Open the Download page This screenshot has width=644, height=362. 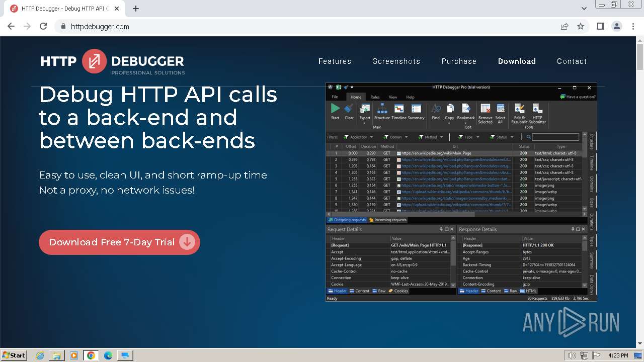[x=517, y=61]
